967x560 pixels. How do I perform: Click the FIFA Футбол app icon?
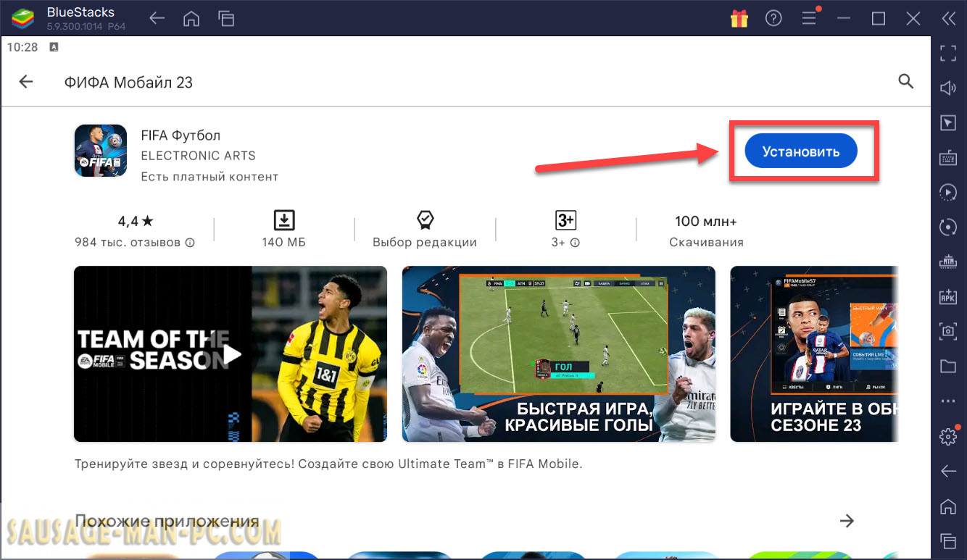tap(101, 151)
